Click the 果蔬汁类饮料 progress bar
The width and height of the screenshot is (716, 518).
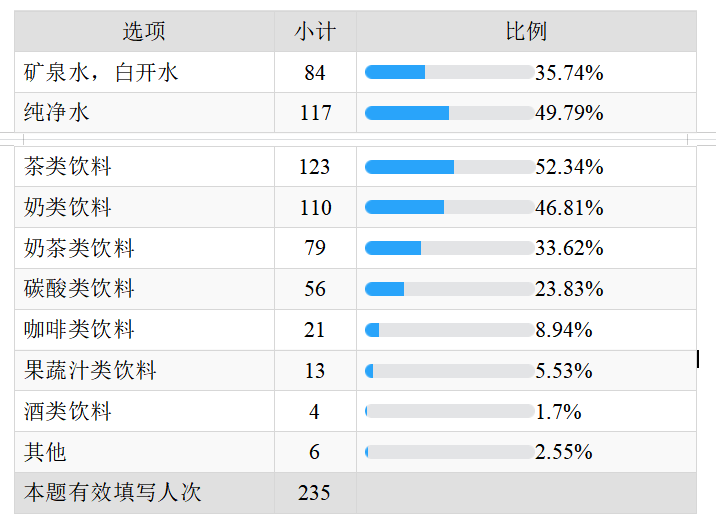pos(450,371)
